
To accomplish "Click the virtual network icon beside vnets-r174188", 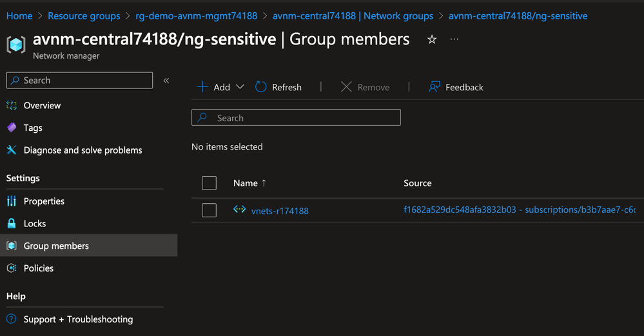I will pos(239,209).
